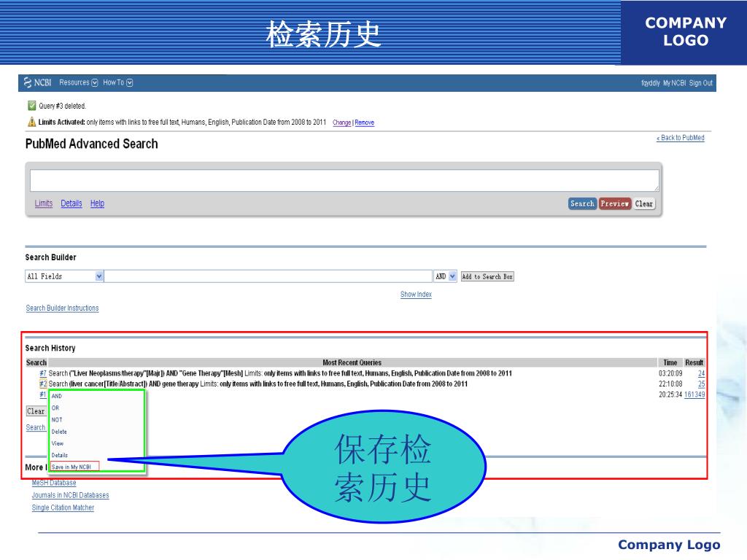Click the fqyddly username link

[x=650, y=83]
